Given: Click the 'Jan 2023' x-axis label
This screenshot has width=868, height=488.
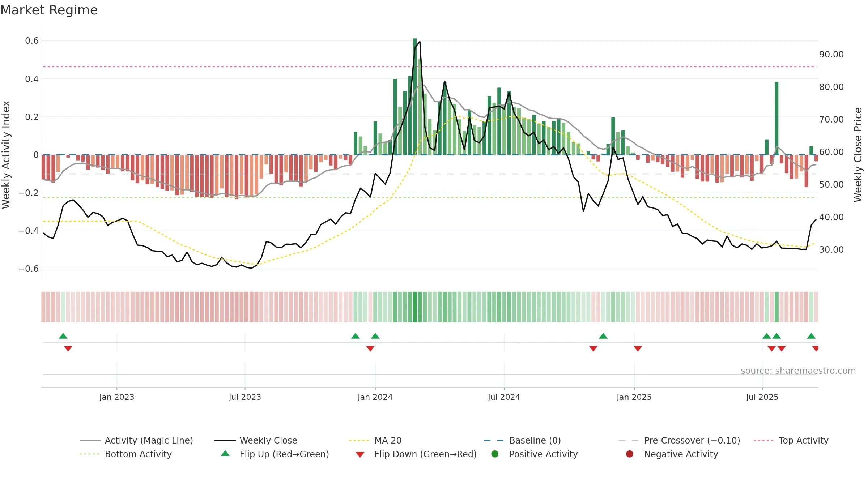Looking at the screenshot, I should click(116, 397).
